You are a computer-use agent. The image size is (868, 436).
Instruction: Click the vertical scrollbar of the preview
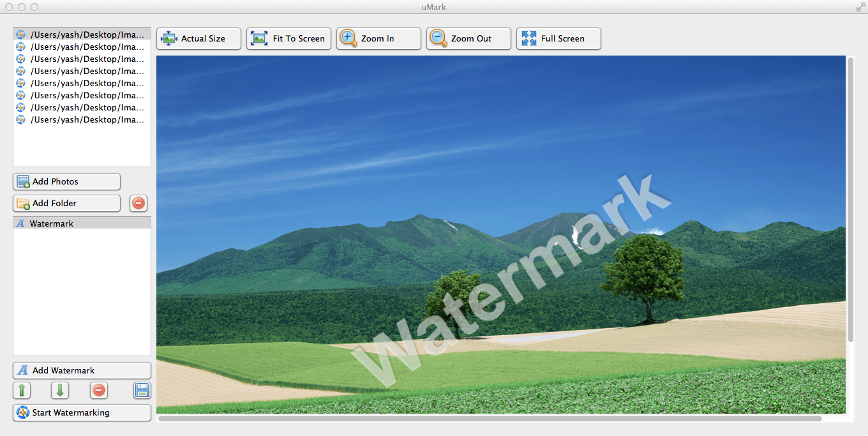(x=850, y=199)
